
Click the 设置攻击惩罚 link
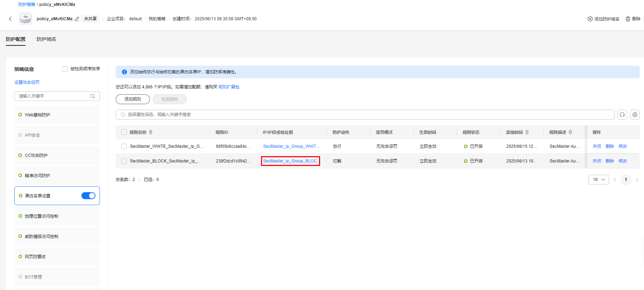[x=27, y=82]
